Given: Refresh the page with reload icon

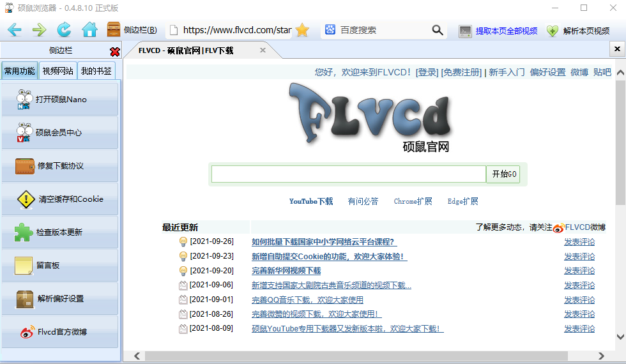Looking at the screenshot, I should coord(64,30).
